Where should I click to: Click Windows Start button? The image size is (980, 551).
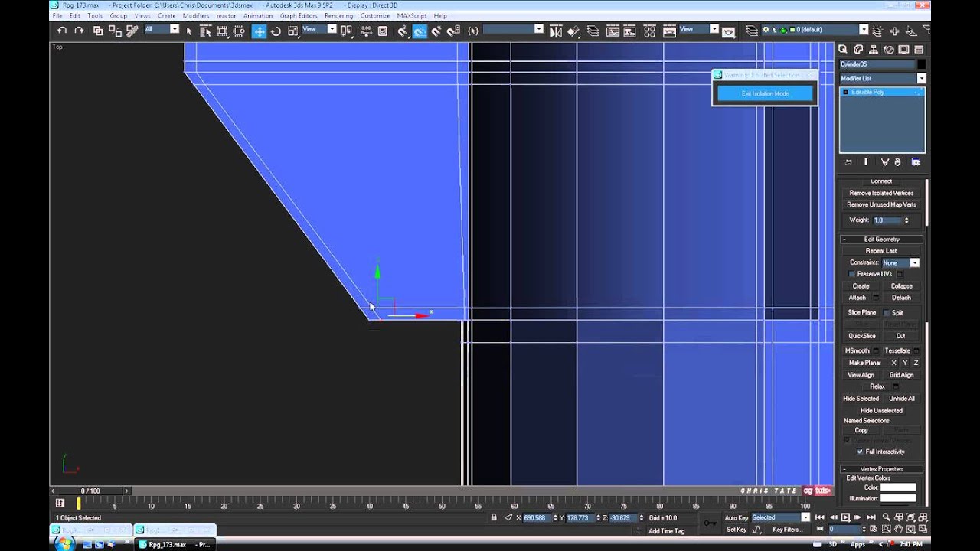tap(64, 544)
